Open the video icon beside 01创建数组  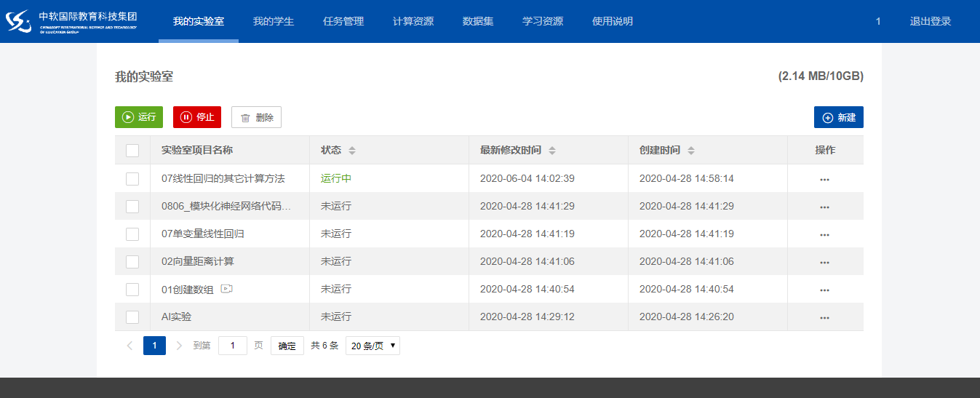[x=226, y=289]
